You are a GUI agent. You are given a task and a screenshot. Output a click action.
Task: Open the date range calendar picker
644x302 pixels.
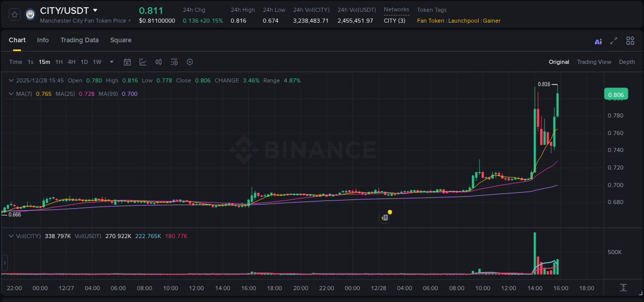127,62
